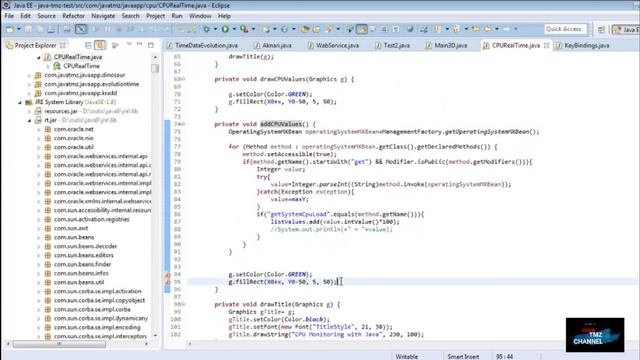Screen dimensions: 640x360
Task: Click the Open Type toolbar icon
Action: pos(305,29)
